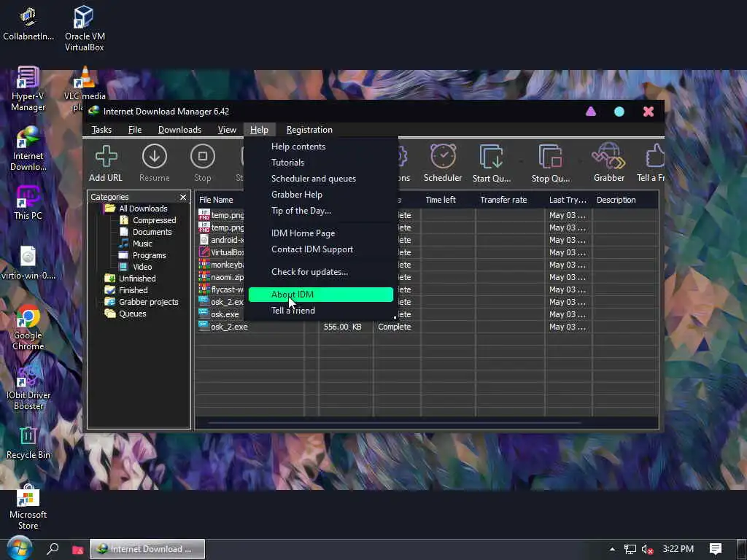The width and height of the screenshot is (747, 560).
Task: Choose About IDM menu entry
Action: 321,295
